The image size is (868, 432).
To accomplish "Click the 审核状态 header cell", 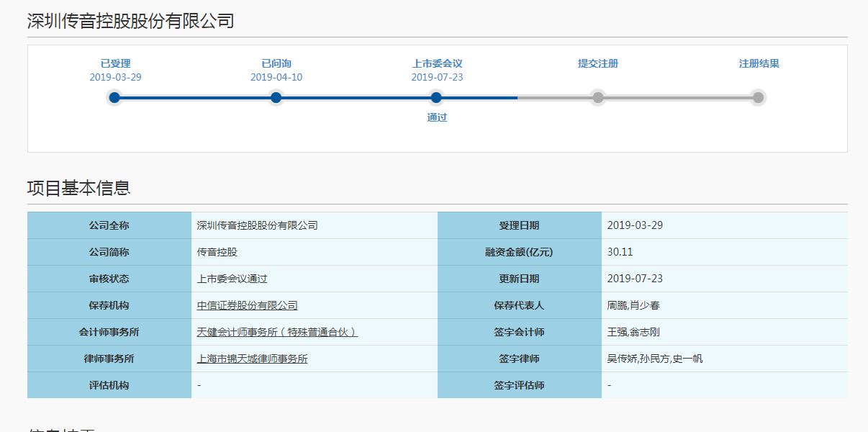I will pyautogui.click(x=109, y=279).
